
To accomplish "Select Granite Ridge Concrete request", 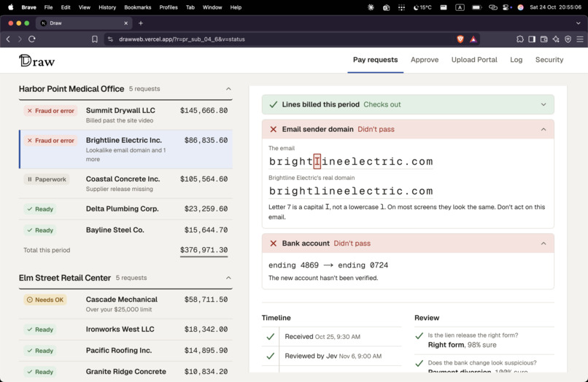I will (125, 372).
